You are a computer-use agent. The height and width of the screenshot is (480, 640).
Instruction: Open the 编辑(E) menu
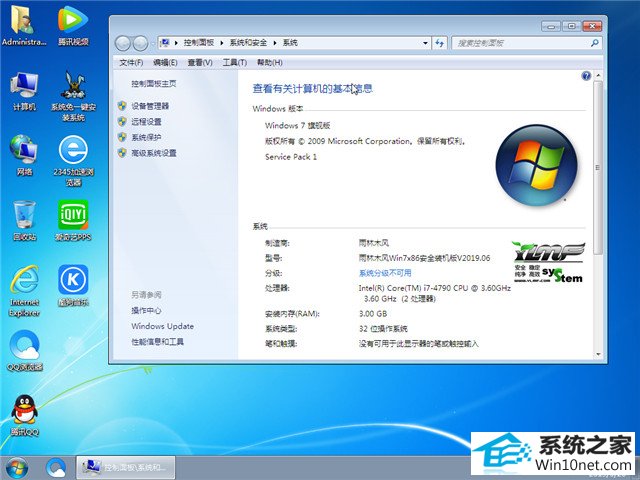click(165, 62)
